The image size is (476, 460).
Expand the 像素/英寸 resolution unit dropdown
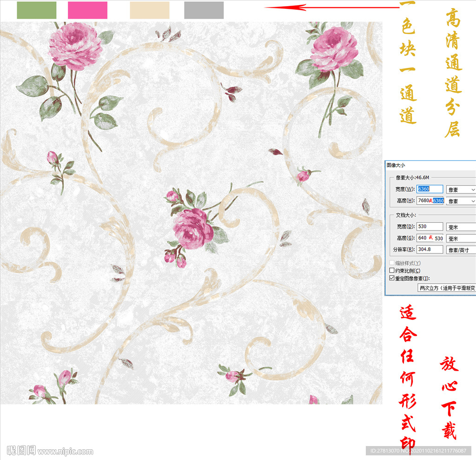(x=461, y=250)
